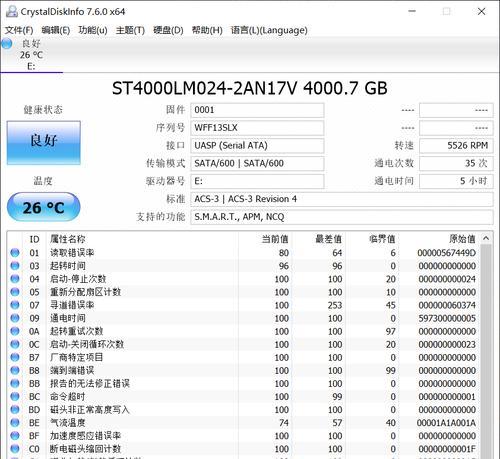Click rotation rate field 5526 RPM

(456, 146)
